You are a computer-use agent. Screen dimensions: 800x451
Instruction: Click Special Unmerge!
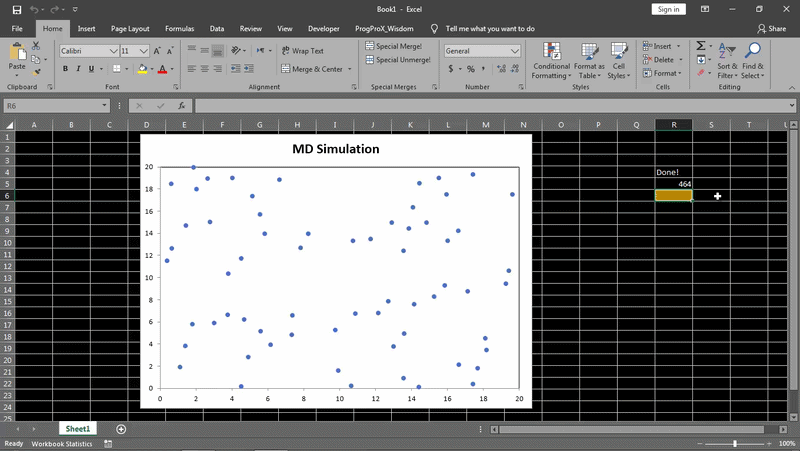click(x=398, y=60)
